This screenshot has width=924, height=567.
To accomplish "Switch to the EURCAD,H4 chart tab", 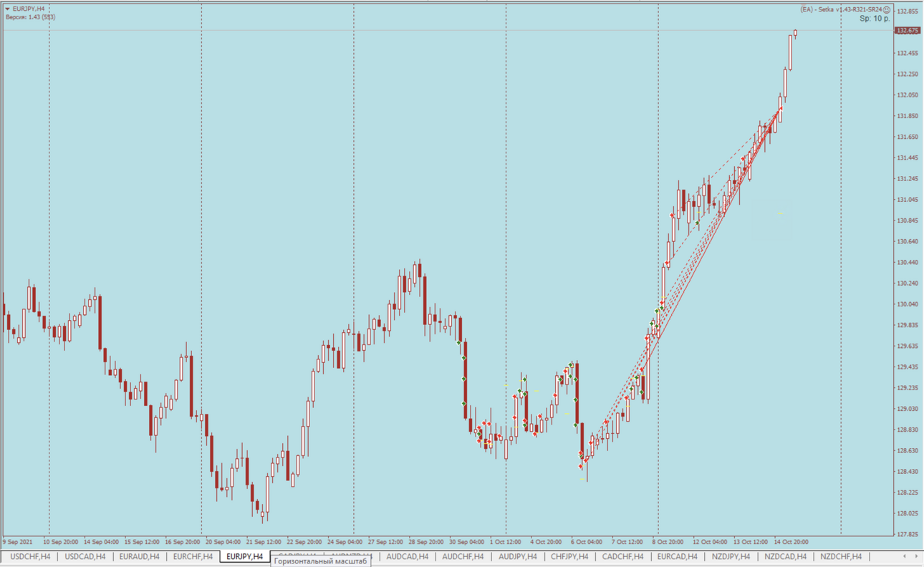I will 677,556.
